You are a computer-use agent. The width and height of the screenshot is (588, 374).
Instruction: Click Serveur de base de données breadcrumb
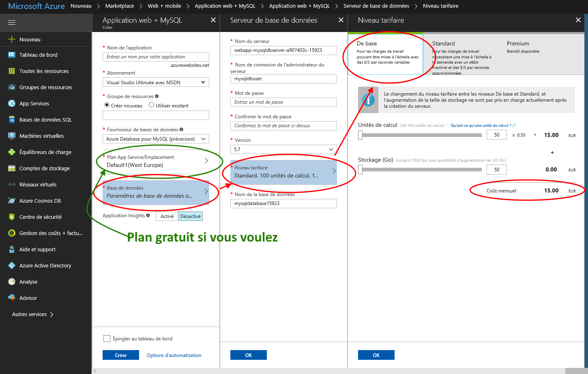(376, 6)
